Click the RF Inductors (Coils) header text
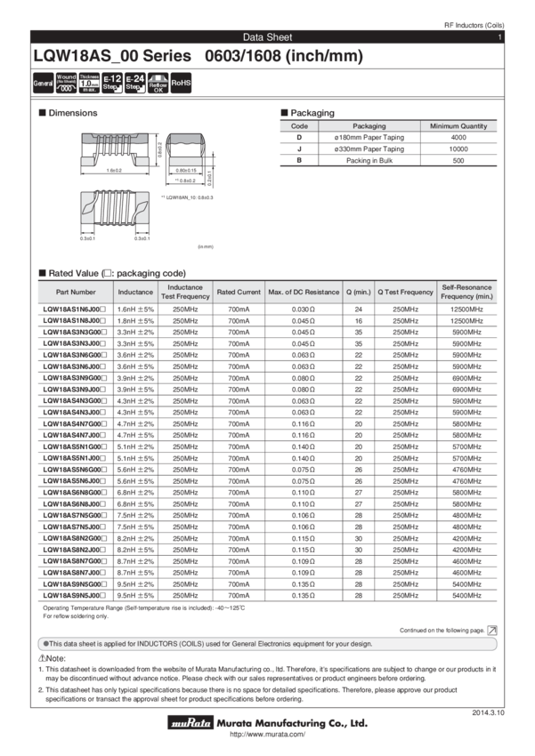Image resolution: width=535 pixels, height=756 pixels. [x=474, y=25]
